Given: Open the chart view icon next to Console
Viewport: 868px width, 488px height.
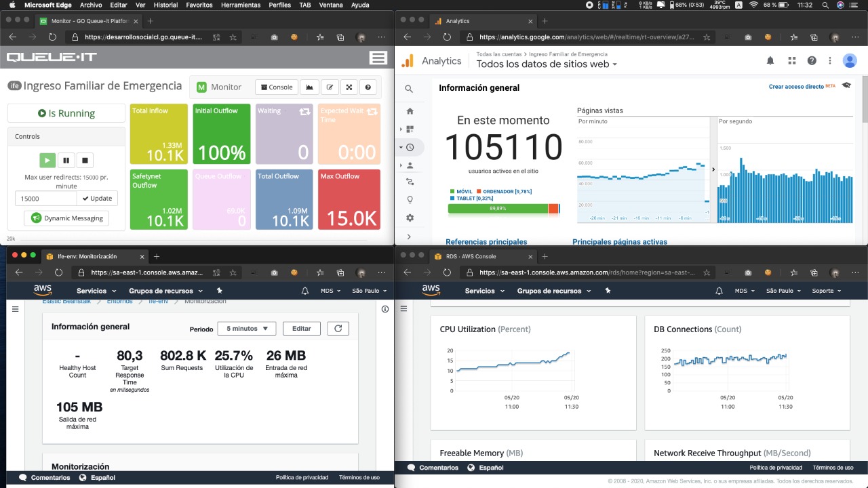Looking at the screenshot, I should coord(310,87).
